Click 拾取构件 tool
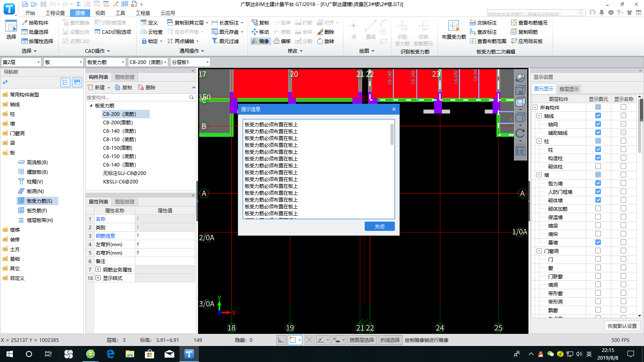The image size is (644, 362). click(35, 23)
